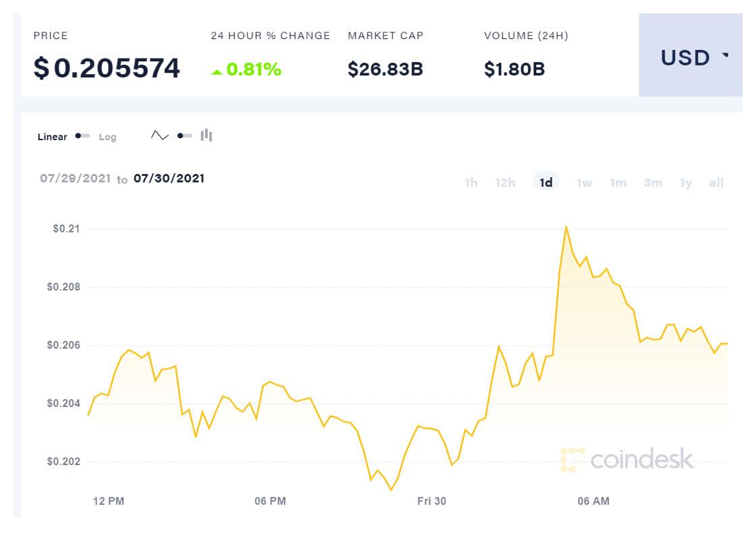Show the all-time price range
The width and height of the screenshot is (756, 558).
pos(716,183)
